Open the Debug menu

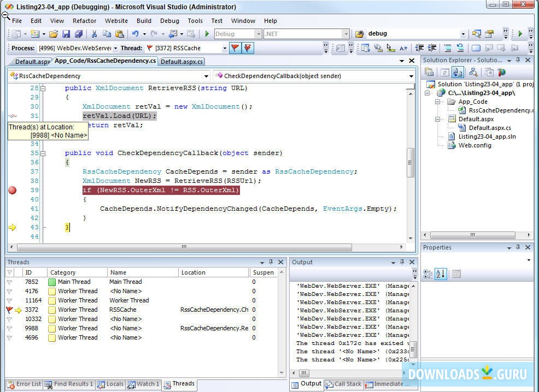(169, 21)
